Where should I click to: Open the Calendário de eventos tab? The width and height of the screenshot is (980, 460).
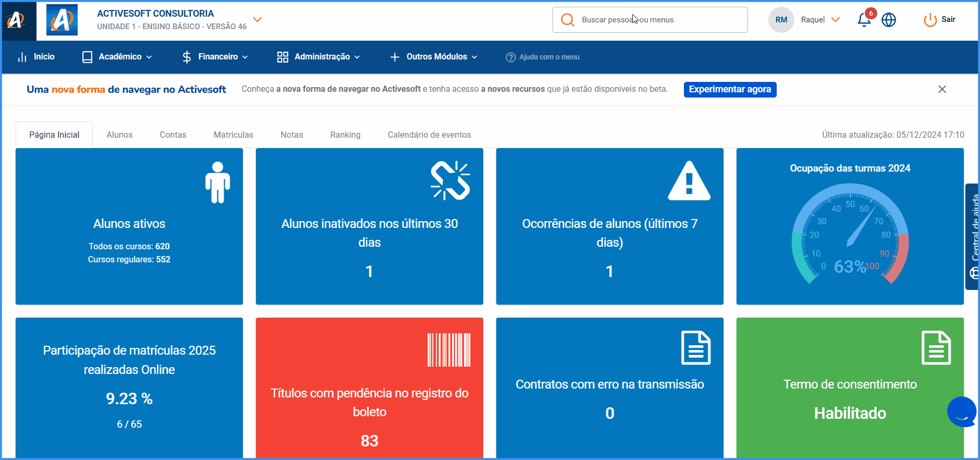pyautogui.click(x=430, y=135)
